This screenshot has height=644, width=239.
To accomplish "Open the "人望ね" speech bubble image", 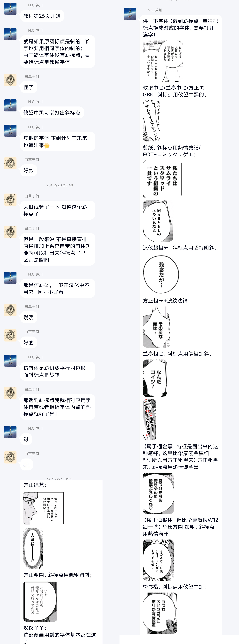I will (33, 548).
